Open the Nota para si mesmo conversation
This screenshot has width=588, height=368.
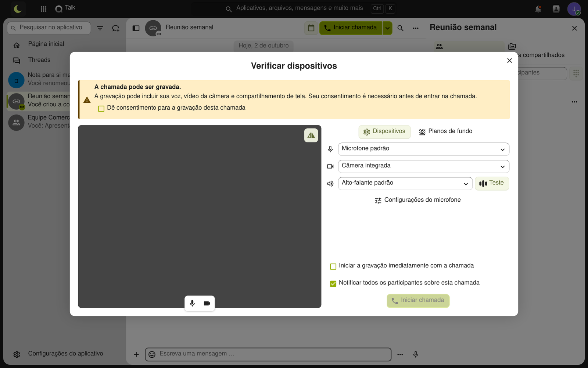coord(39,79)
